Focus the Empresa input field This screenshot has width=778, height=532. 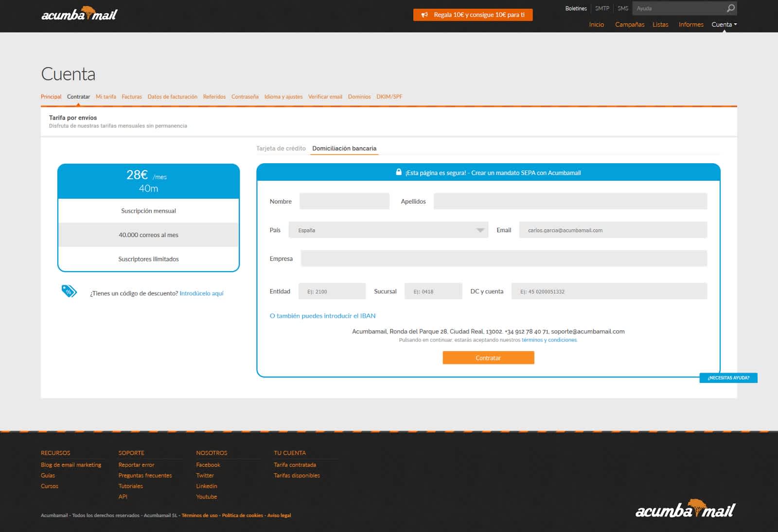(x=504, y=258)
